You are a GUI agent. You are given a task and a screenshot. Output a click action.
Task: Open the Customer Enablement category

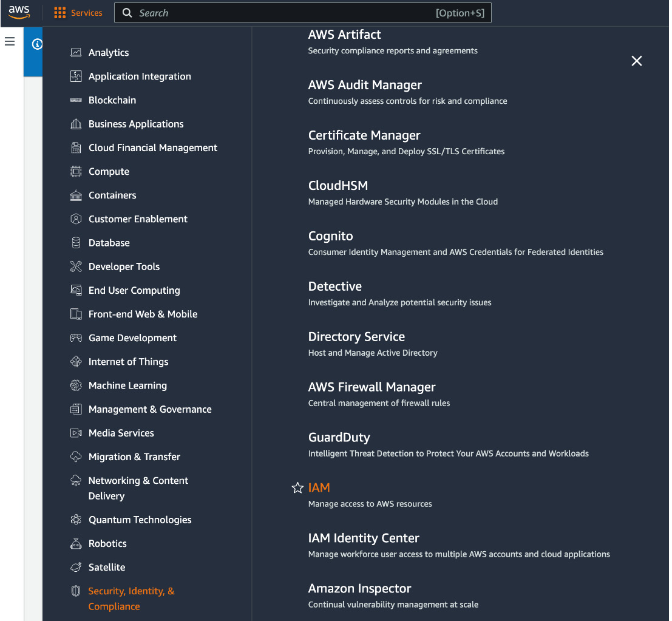138,219
